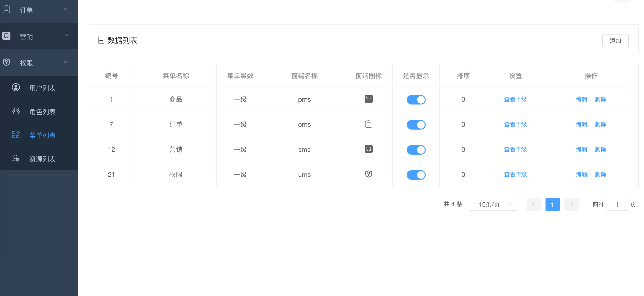Click the 菜单列表 grid icon

(x=16, y=135)
